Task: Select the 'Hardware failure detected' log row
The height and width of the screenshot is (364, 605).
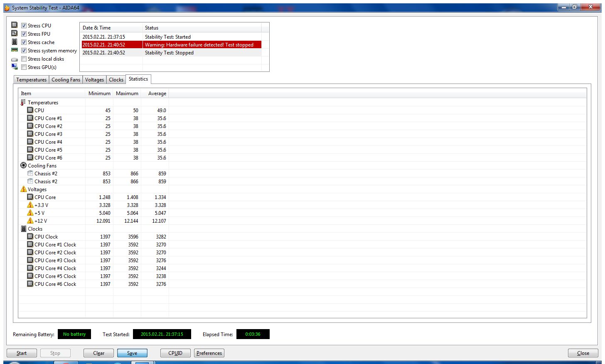Action: point(171,44)
